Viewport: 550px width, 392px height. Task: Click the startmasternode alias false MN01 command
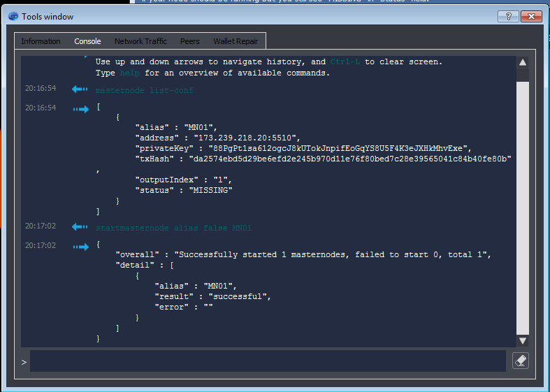tap(173, 228)
